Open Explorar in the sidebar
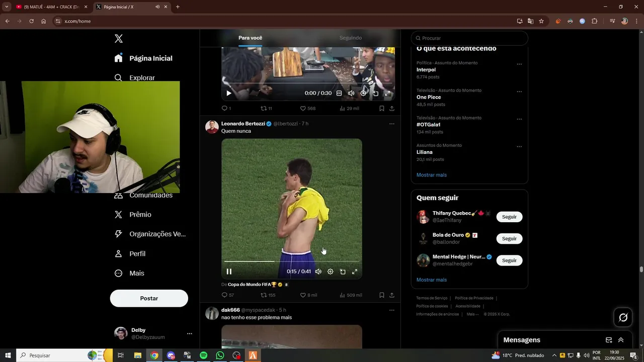 (135, 77)
